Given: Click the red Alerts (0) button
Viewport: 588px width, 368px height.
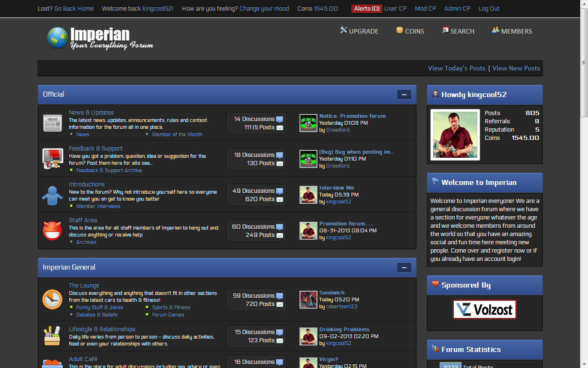Looking at the screenshot, I should tap(367, 9).
